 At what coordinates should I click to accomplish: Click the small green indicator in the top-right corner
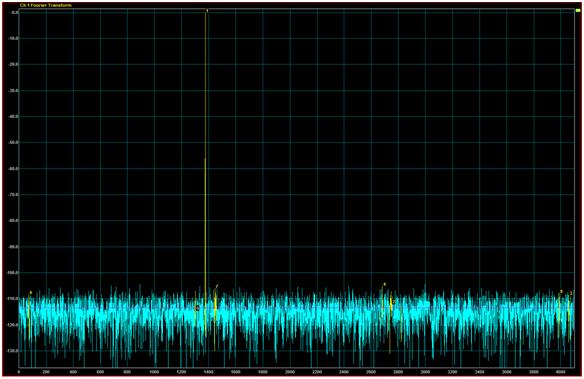(578, 10)
